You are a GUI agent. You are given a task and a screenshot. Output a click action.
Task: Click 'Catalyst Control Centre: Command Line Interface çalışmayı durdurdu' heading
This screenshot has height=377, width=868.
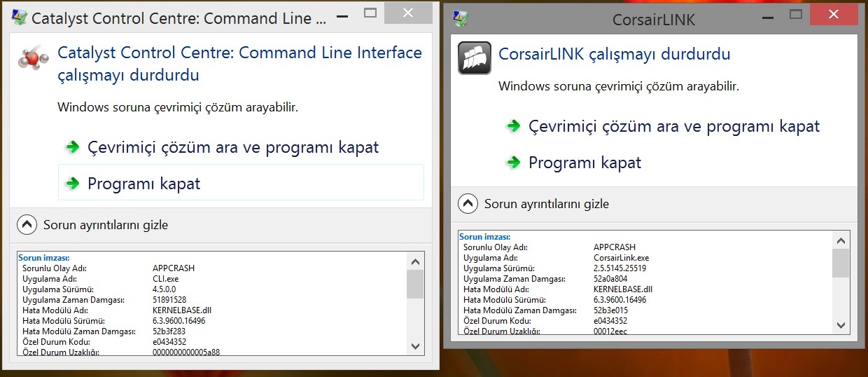[239, 64]
